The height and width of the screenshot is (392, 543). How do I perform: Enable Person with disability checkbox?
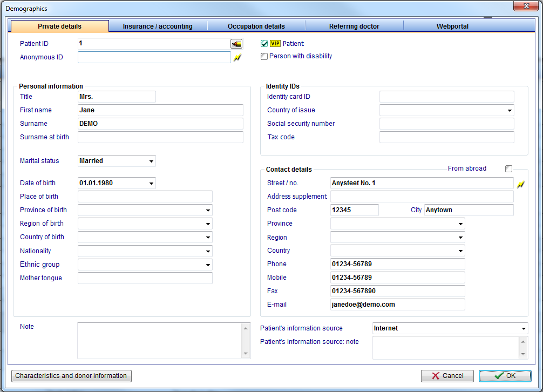pyautogui.click(x=264, y=56)
